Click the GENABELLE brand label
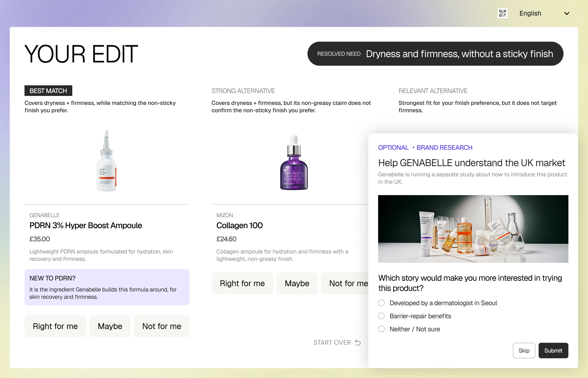This screenshot has width=588, height=378. coord(45,215)
